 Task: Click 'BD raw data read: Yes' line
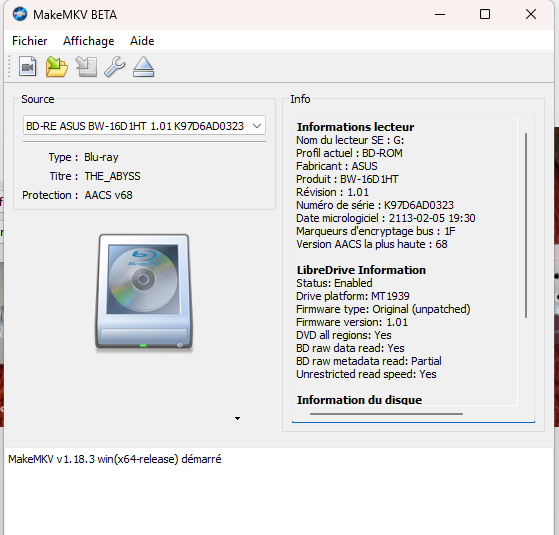click(350, 348)
